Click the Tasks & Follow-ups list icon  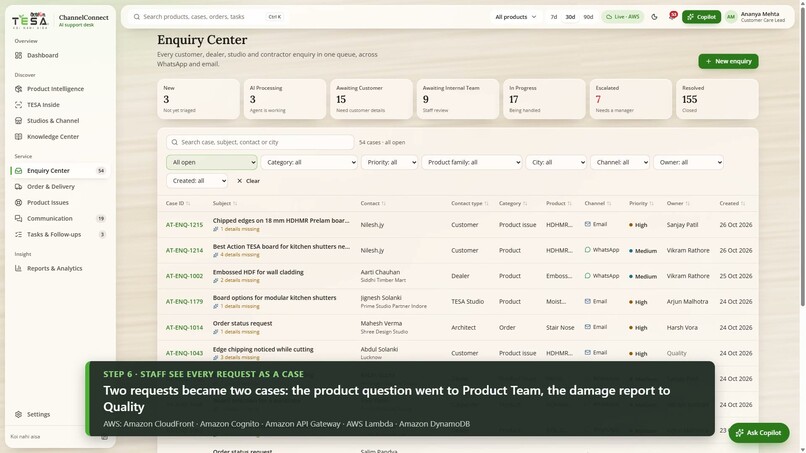[19, 234]
